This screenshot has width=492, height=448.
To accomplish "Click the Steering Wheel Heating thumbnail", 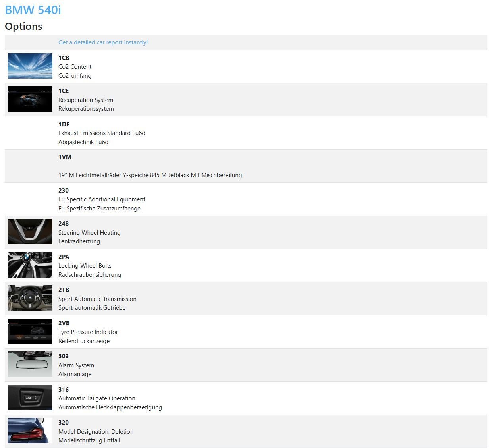I will [x=30, y=232].
